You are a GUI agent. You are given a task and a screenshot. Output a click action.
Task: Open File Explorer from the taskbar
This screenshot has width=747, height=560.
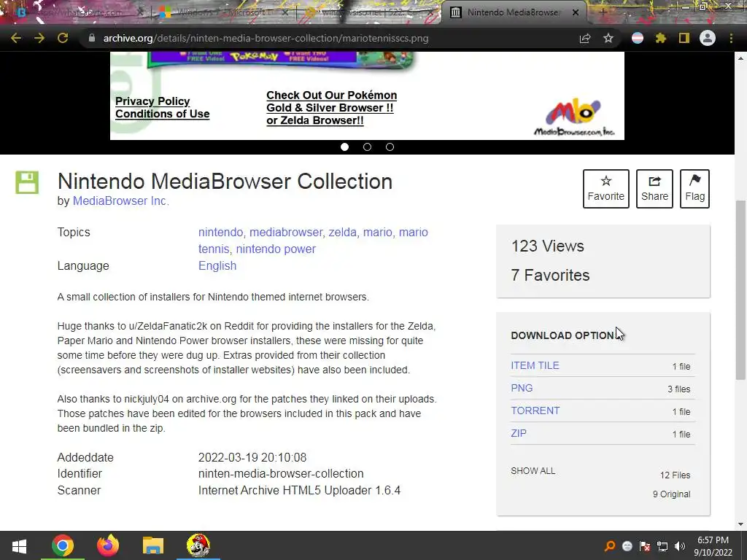click(x=153, y=545)
